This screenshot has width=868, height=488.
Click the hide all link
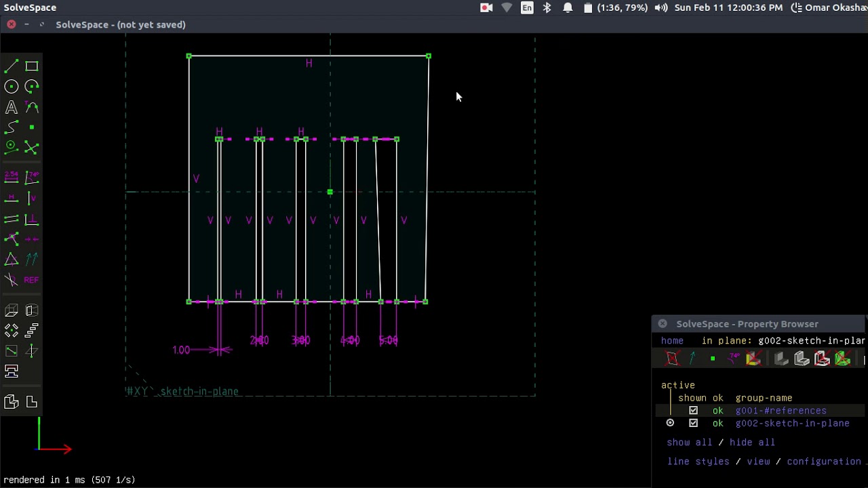(753, 443)
